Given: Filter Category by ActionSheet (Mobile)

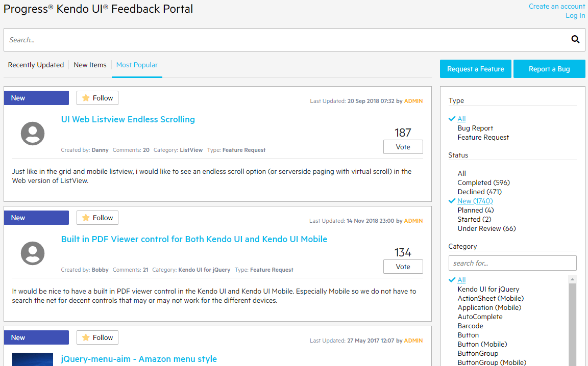Looking at the screenshot, I should [x=491, y=298].
